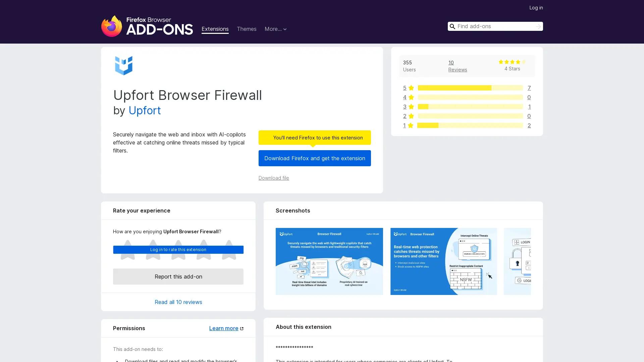Click the star icon beside the 5-star row
Viewport: 644px width, 362px height.
click(411, 88)
